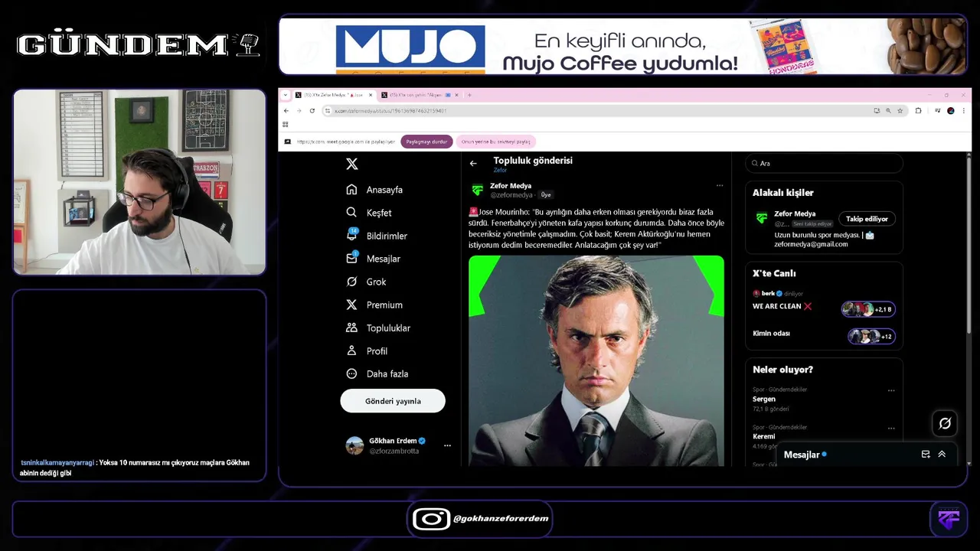Viewport: 980px width, 551px height.
Task: Open Premium X icon in sidebar
Action: click(x=351, y=305)
